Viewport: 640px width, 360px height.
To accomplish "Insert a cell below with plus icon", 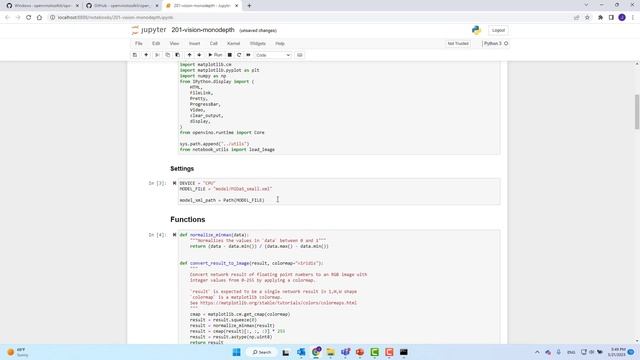I will 146,55.
